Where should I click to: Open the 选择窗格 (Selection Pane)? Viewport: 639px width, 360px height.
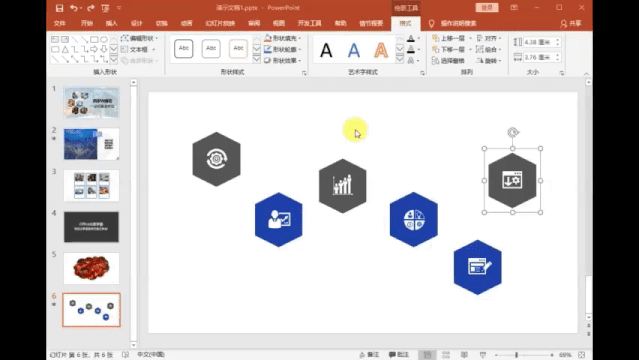[448, 60]
